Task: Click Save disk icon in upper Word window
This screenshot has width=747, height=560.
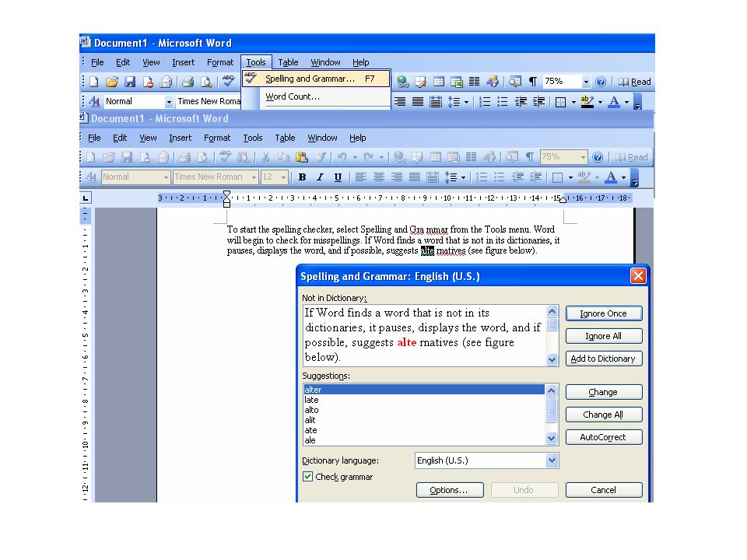Action: click(130, 82)
